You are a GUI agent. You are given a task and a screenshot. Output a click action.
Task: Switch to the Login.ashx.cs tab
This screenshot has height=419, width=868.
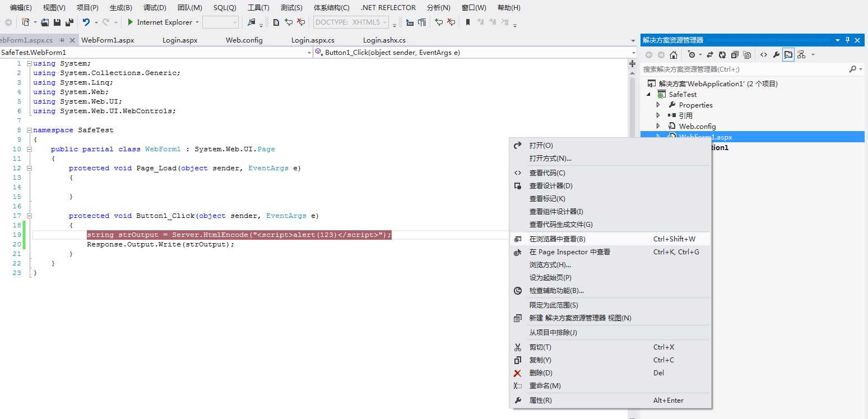pos(384,40)
